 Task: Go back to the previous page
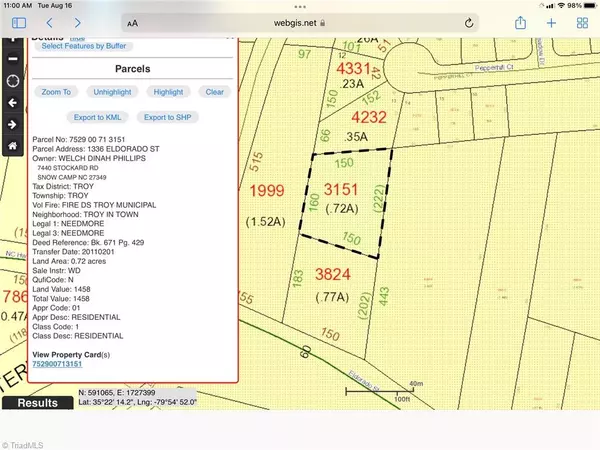point(51,21)
